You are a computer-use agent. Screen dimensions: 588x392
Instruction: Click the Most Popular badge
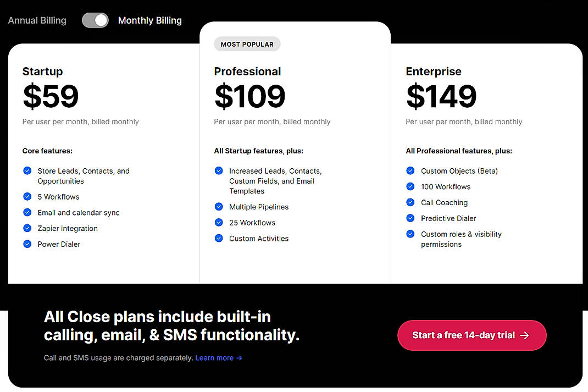(247, 45)
